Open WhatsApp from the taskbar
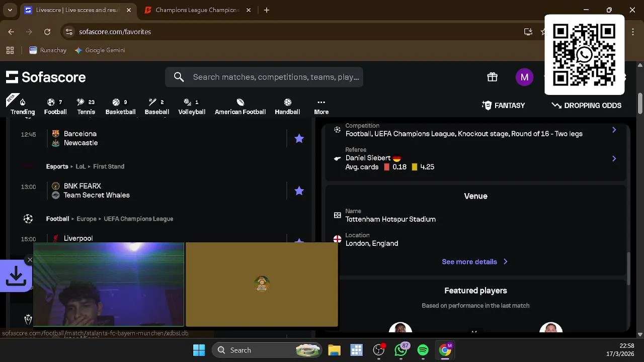The width and height of the screenshot is (644, 362). coord(401,350)
